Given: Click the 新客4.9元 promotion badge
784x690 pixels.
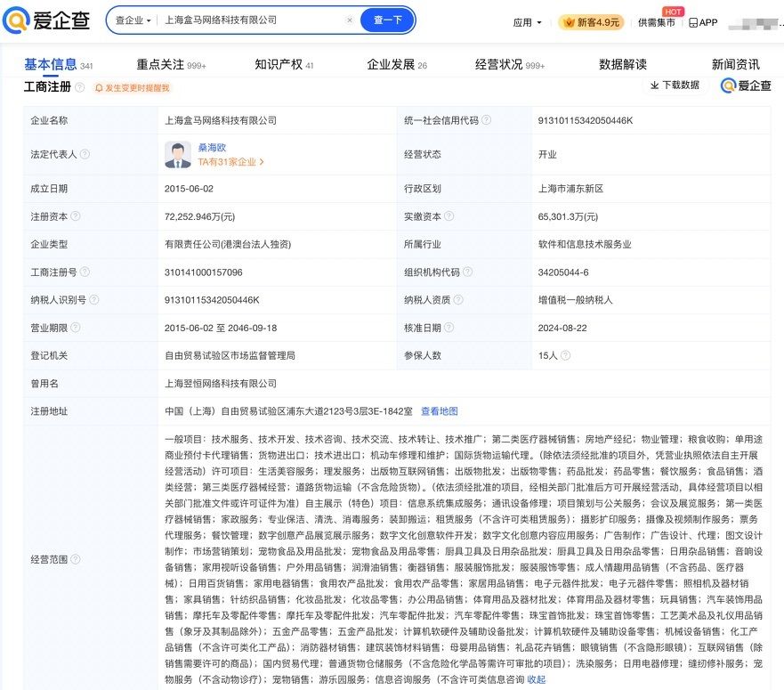Looking at the screenshot, I should (590, 22).
